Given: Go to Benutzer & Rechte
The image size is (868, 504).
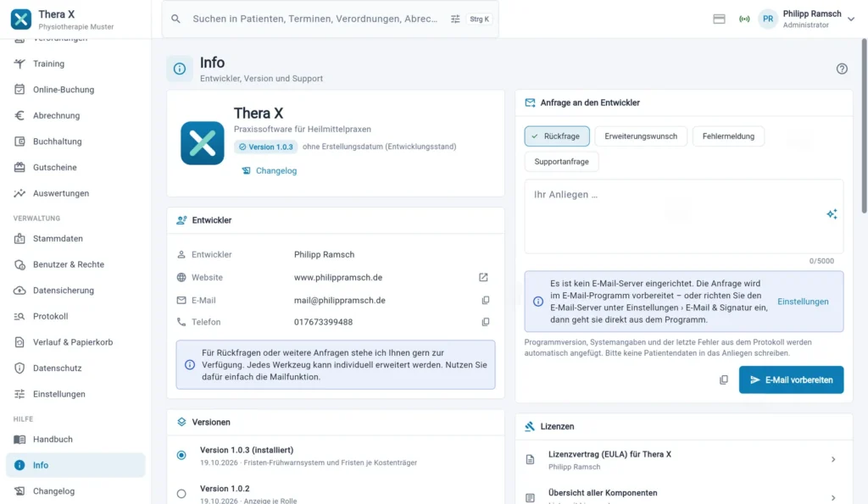Looking at the screenshot, I should point(75,264).
